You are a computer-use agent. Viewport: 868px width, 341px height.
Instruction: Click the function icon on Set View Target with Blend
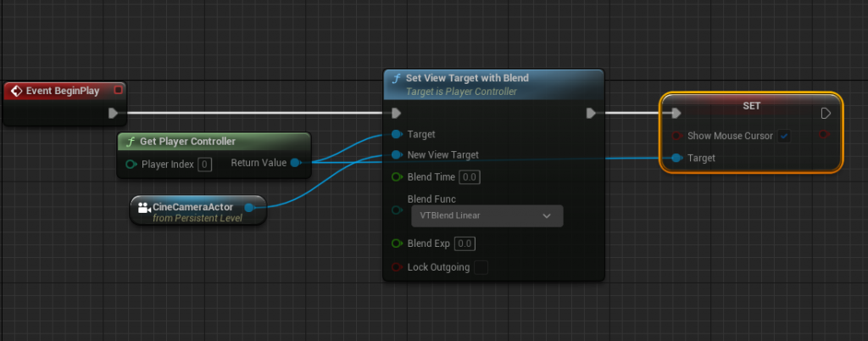click(x=396, y=79)
